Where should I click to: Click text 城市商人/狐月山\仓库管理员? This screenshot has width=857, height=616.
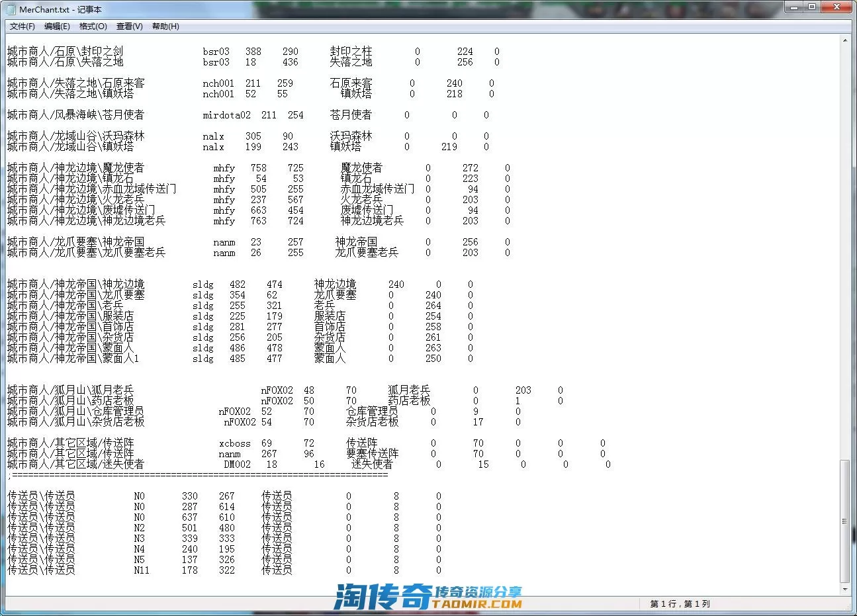click(x=75, y=412)
